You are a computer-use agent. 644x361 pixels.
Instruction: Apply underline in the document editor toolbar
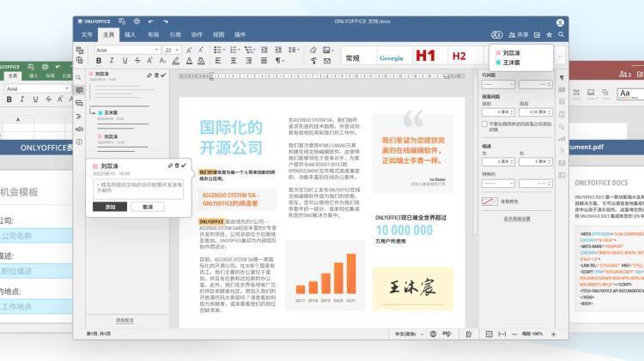tap(125, 61)
